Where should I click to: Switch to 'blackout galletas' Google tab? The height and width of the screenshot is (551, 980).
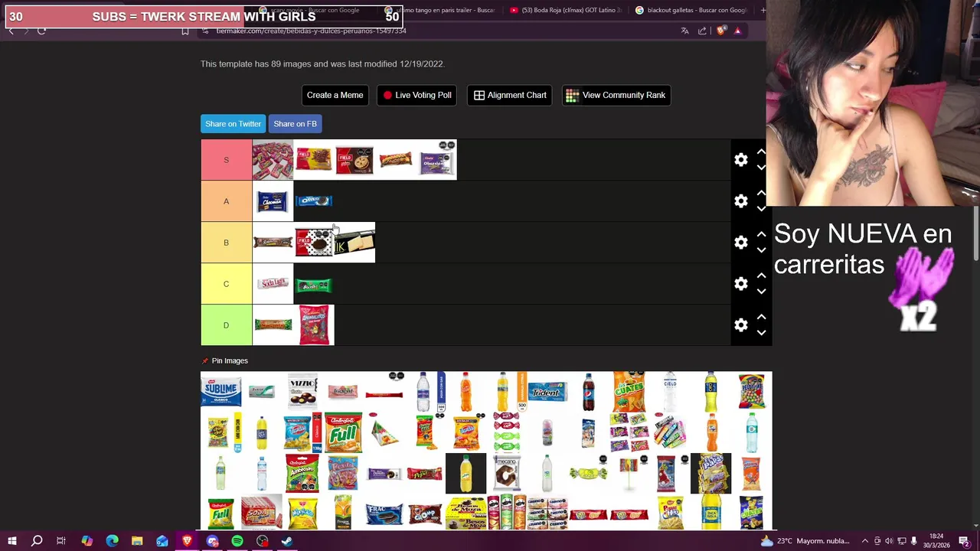(691, 10)
